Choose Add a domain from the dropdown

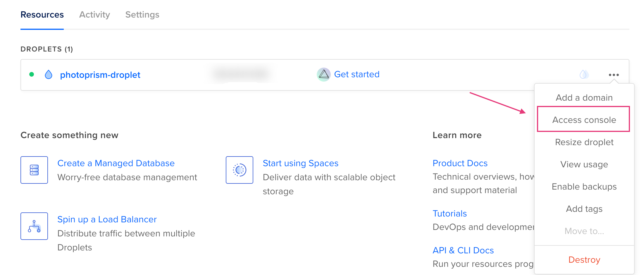click(584, 97)
